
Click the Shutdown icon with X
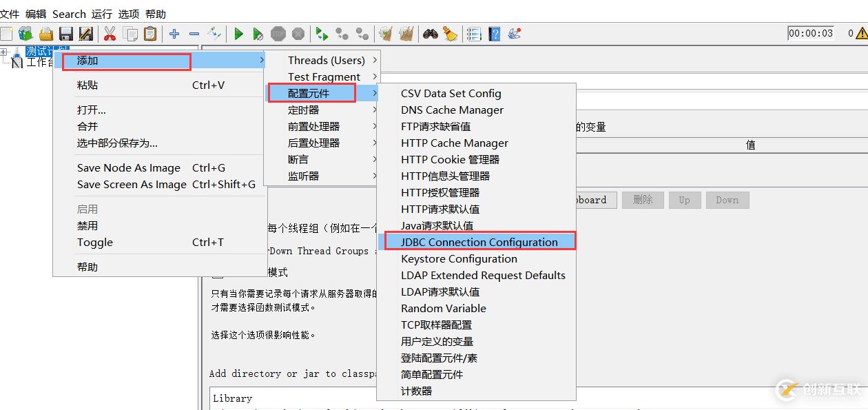[x=298, y=34]
